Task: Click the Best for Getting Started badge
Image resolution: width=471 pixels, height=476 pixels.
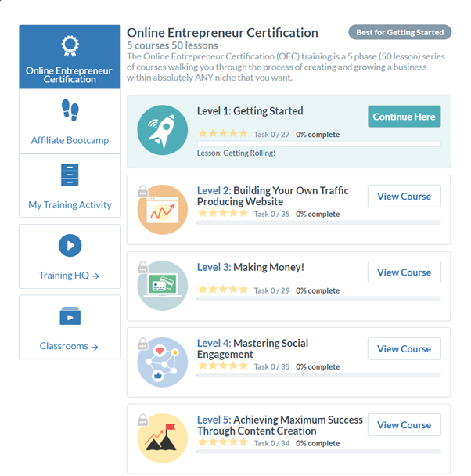Action: click(400, 32)
